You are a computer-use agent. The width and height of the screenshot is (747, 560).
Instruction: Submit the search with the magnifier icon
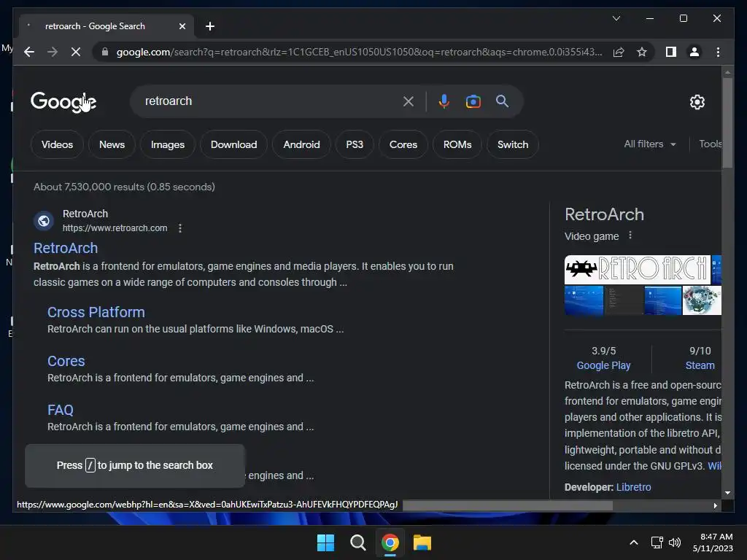pyautogui.click(x=502, y=101)
